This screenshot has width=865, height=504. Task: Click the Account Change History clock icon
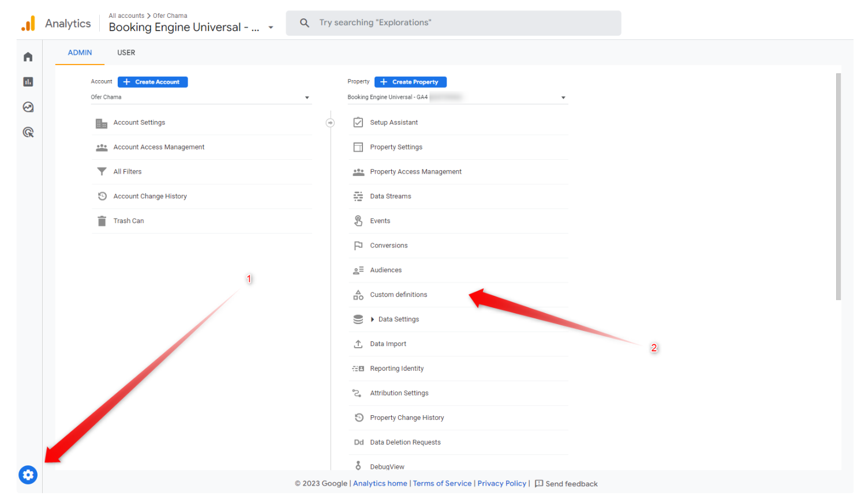[x=102, y=196]
